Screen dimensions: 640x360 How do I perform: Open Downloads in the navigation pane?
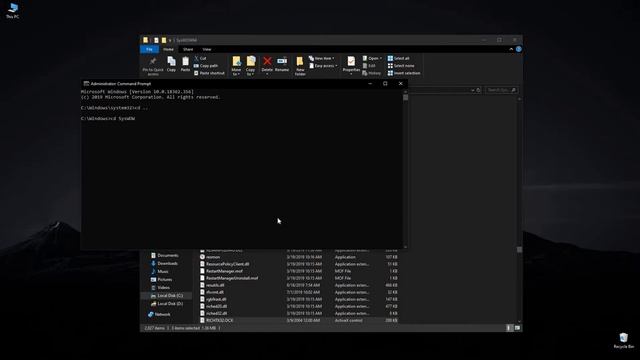tap(164, 264)
